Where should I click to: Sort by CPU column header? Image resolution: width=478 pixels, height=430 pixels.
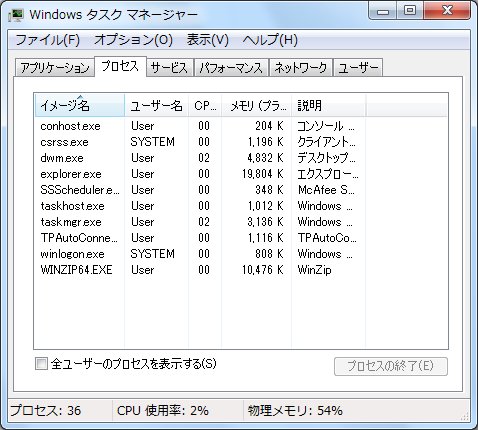[x=205, y=106]
